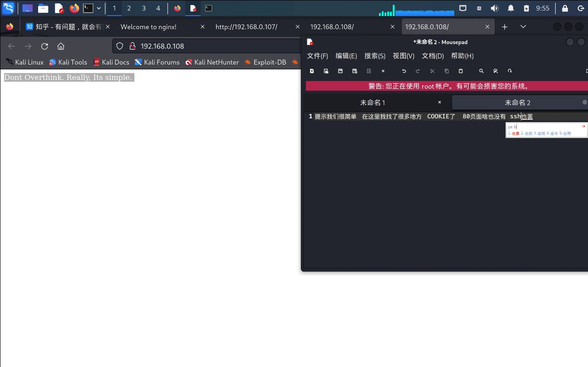
Task: Select the highlighted Dont Overthink page text
Action: coord(69,77)
